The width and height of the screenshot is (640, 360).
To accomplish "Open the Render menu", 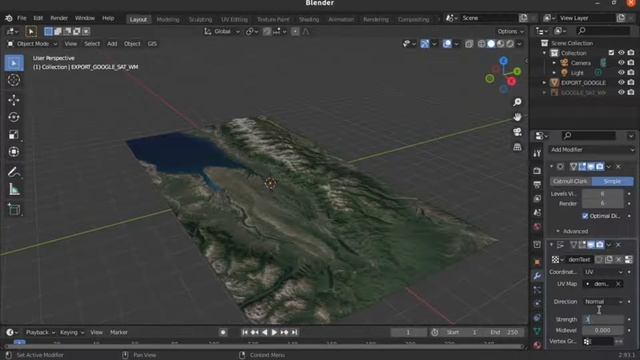I will click(59, 18).
